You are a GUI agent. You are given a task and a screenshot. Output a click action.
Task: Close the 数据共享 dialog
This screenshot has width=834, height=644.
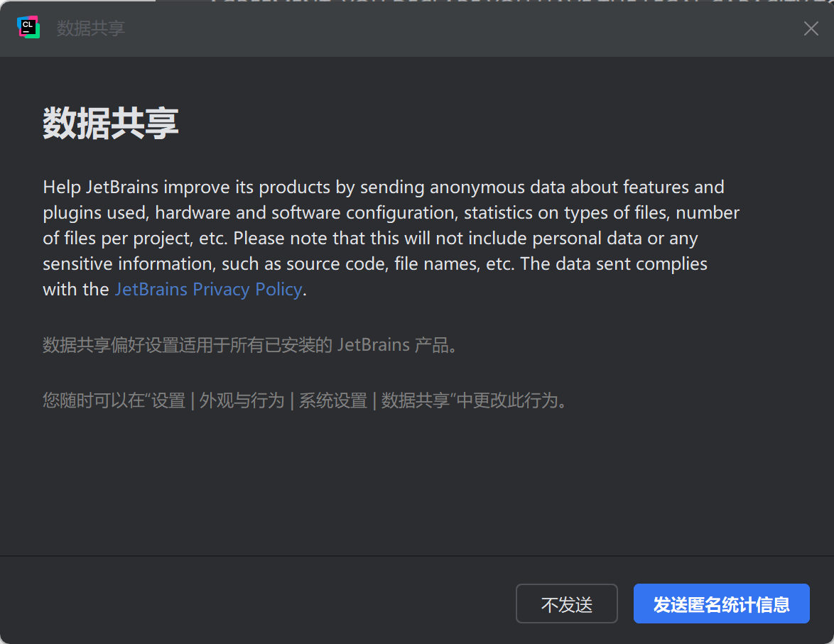(x=811, y=28)
